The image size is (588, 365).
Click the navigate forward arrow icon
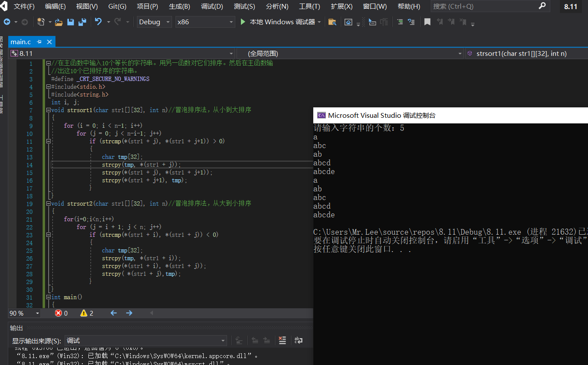pyautogui.click(x=25, y=22)
